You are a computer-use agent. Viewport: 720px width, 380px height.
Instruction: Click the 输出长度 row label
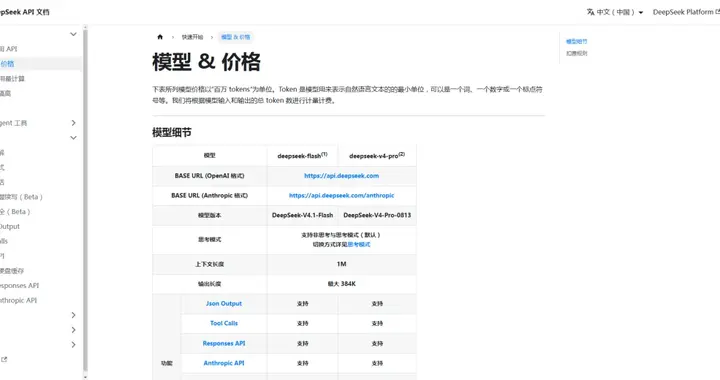[x=209, y=284]
